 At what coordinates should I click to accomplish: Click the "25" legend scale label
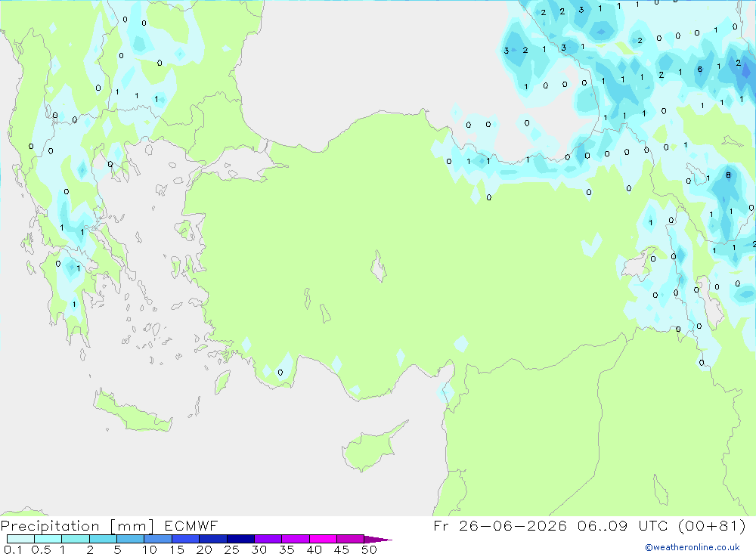[x=232, y=549]
